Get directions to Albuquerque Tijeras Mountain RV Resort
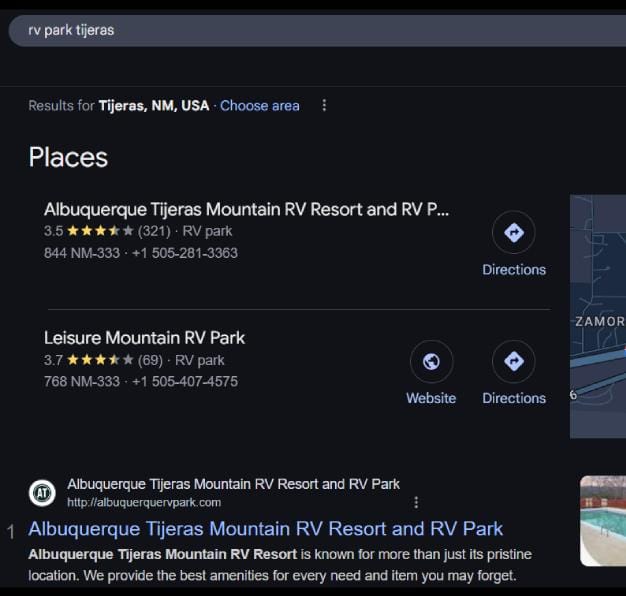The height and width of the screenshot is (596, 626). (513, 232)
